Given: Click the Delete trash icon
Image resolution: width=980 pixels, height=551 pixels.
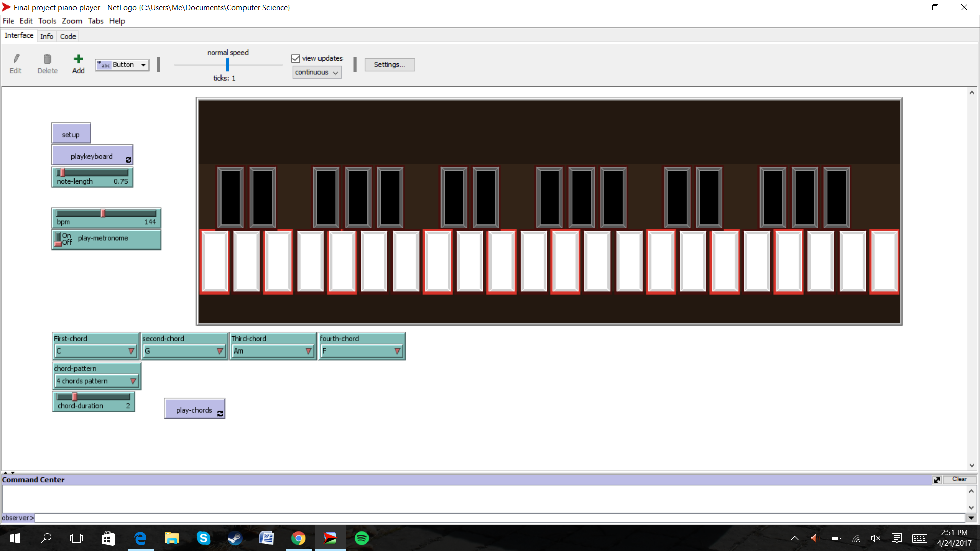Looking at the screenshot, I should (47, 59).
